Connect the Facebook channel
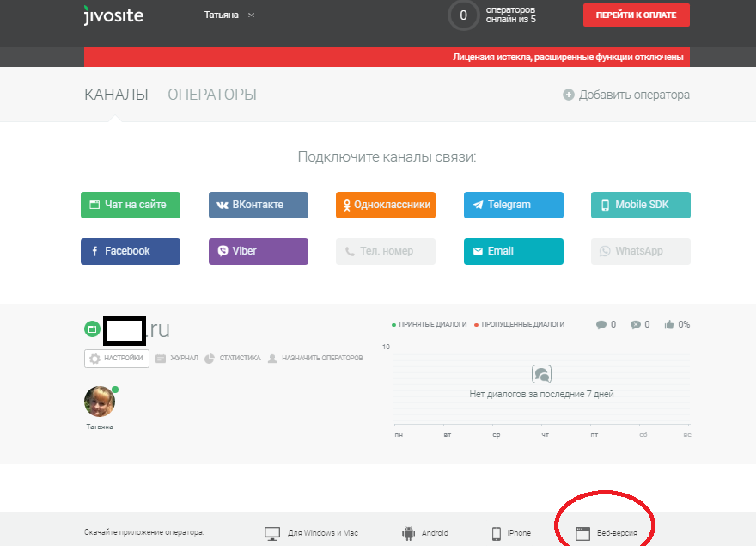The image size is (756, 546). coord(131,251)
